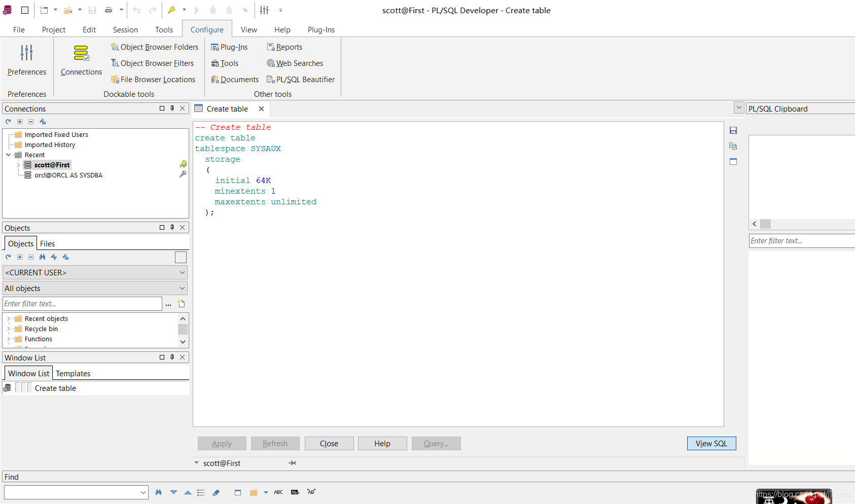
Task: Expand the Recent objects folder
Action: click(x=9, y=318)
